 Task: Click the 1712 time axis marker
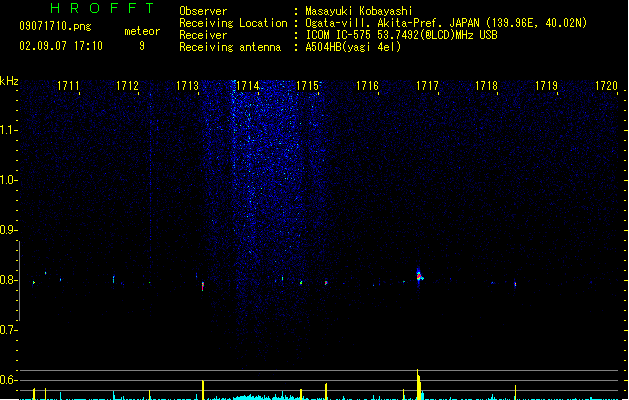point(127,86)
